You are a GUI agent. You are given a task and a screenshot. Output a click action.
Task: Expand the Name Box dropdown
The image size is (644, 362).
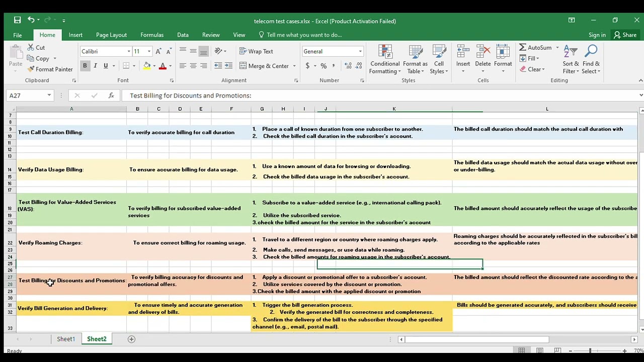pyautogui.click(x=49, y=96)
